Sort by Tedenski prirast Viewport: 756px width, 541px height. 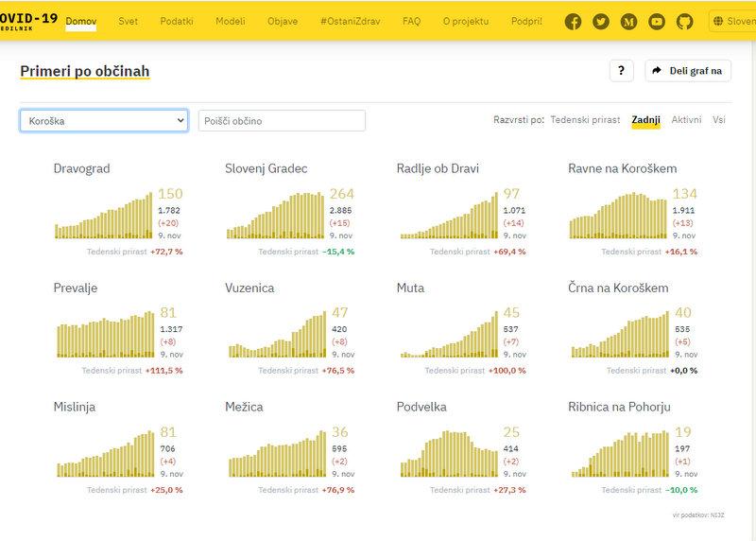[x=585, y=120]
